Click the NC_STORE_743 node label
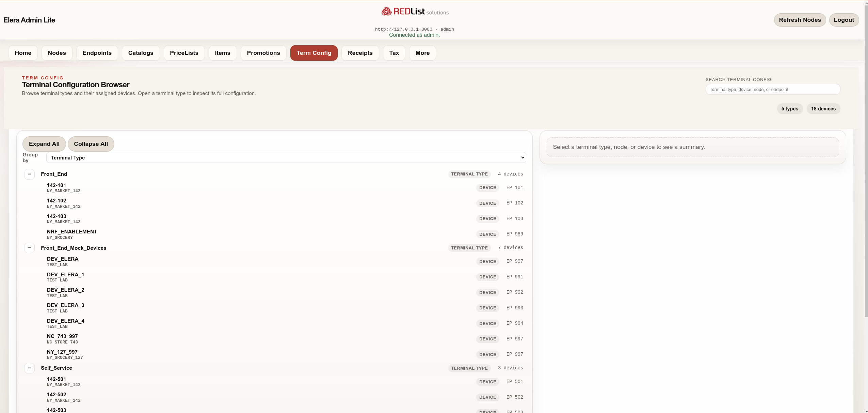This screenshot has width=868, height=413. [62, 342]
